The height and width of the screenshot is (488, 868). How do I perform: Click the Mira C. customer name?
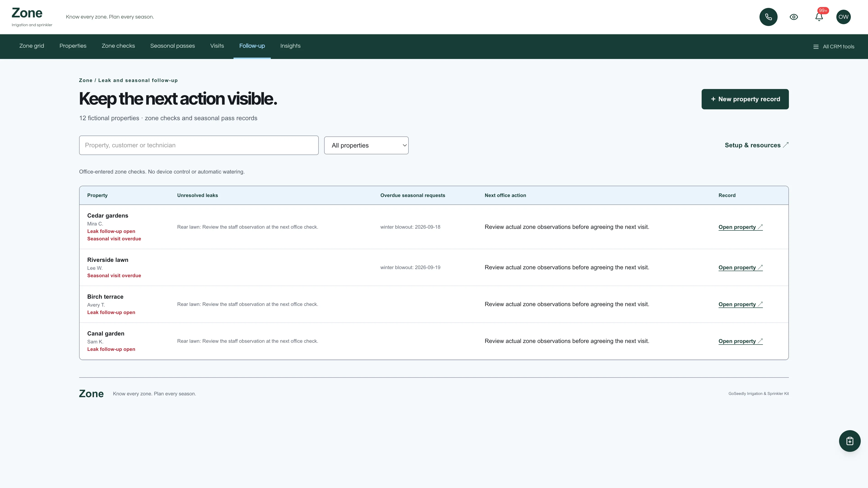[x=95, y=224]
